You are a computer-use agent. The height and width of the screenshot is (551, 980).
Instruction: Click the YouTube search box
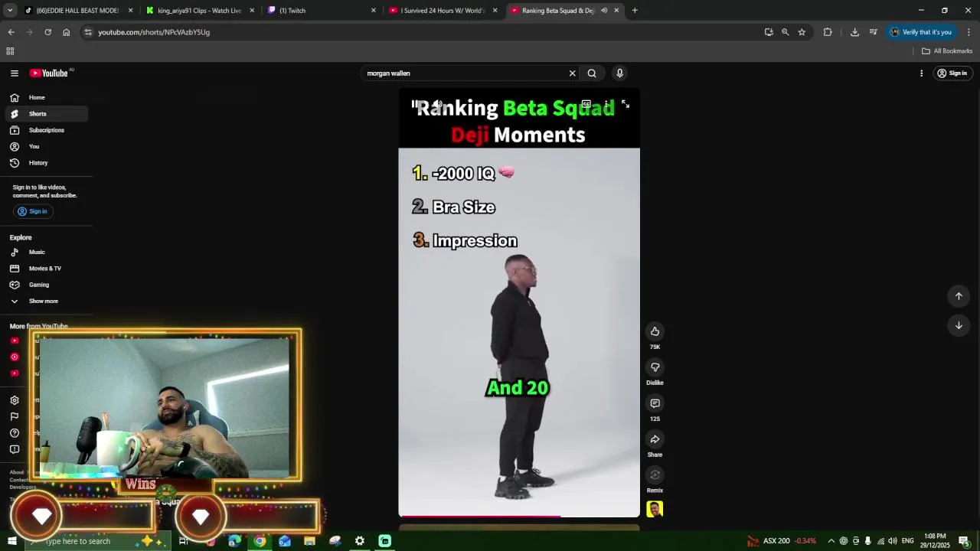463,73
